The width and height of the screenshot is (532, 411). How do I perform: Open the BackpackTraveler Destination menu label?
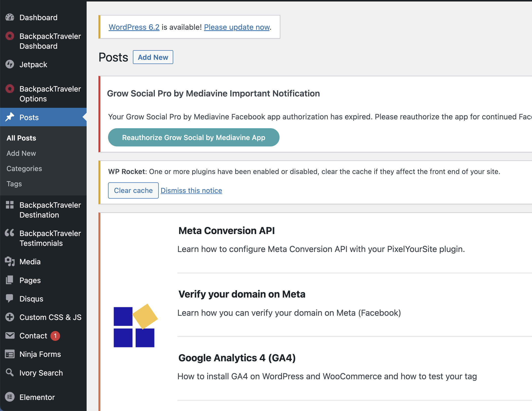click(x=50, y=210)
